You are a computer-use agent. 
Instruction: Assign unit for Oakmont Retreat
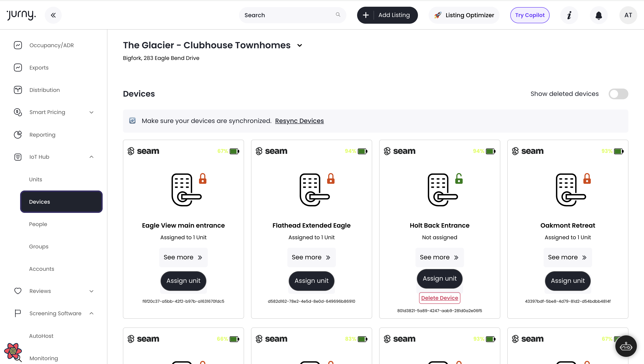568,281
